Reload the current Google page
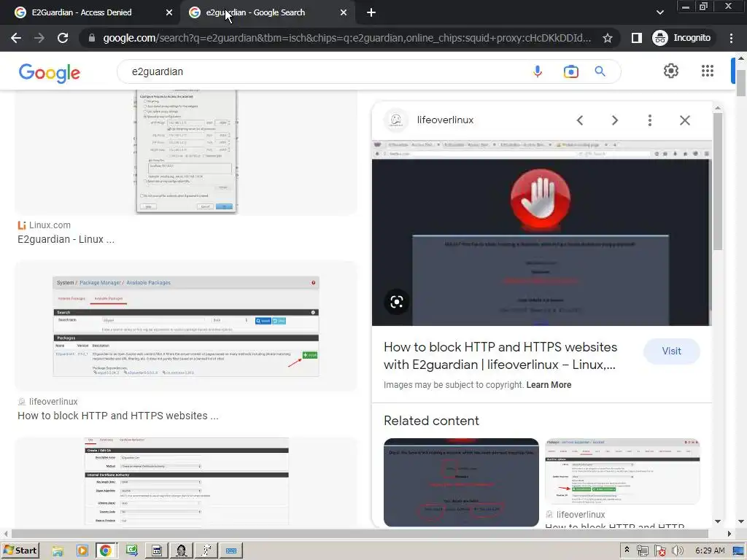The image size is (747, 560). (63, 38)
